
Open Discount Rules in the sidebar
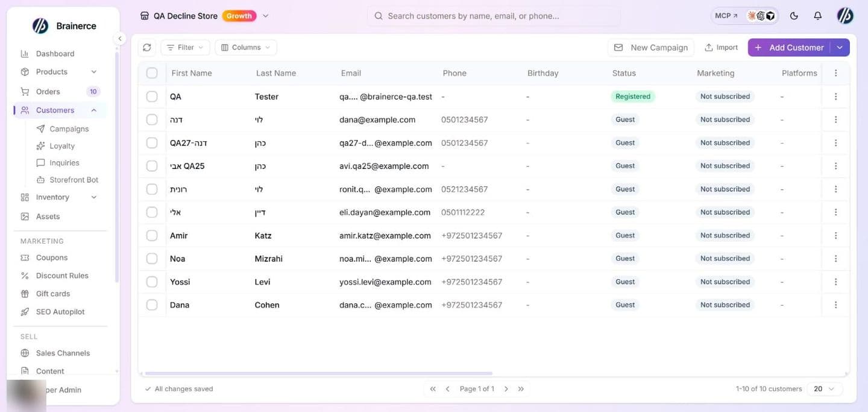point(61,276)
